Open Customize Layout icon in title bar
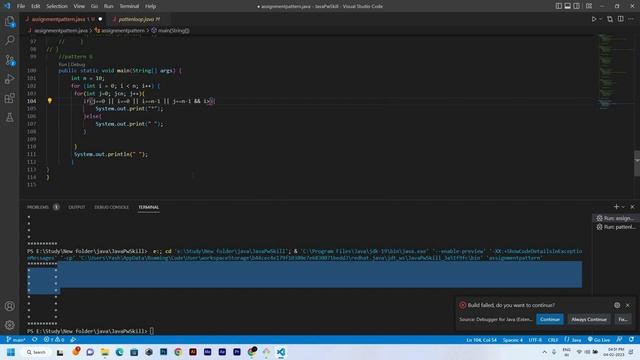The width and height of the screenshot is (640, 360). pyautogui.click(x=589, y=6)
